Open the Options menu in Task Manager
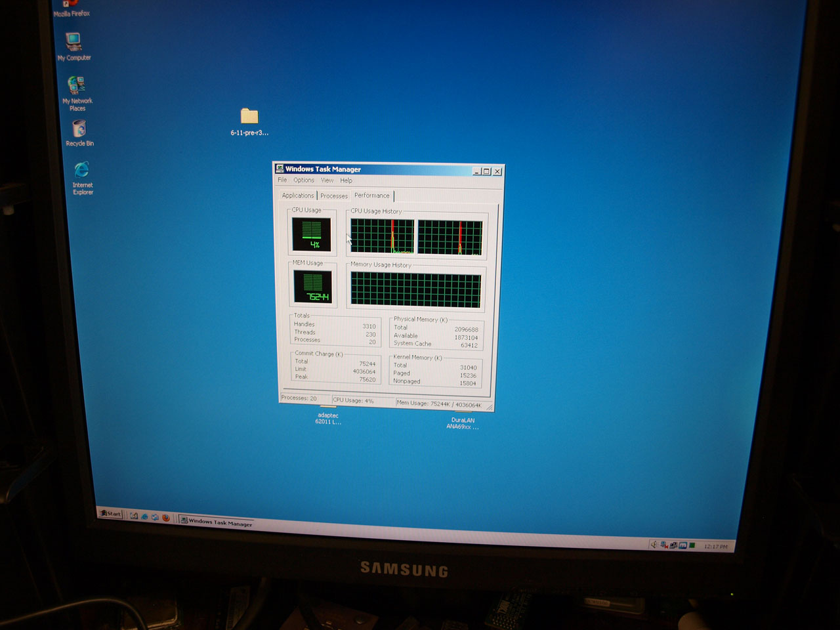 (x=304, y=180)
